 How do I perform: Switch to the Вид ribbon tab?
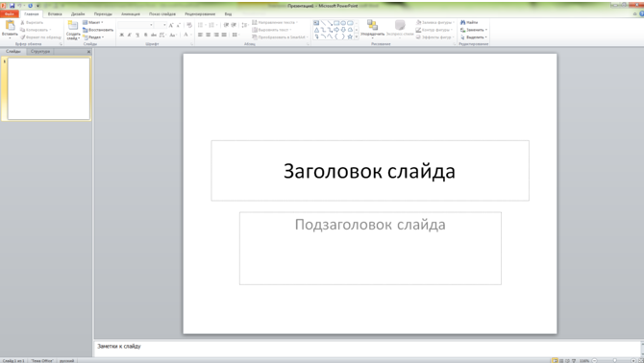[228, 14]
